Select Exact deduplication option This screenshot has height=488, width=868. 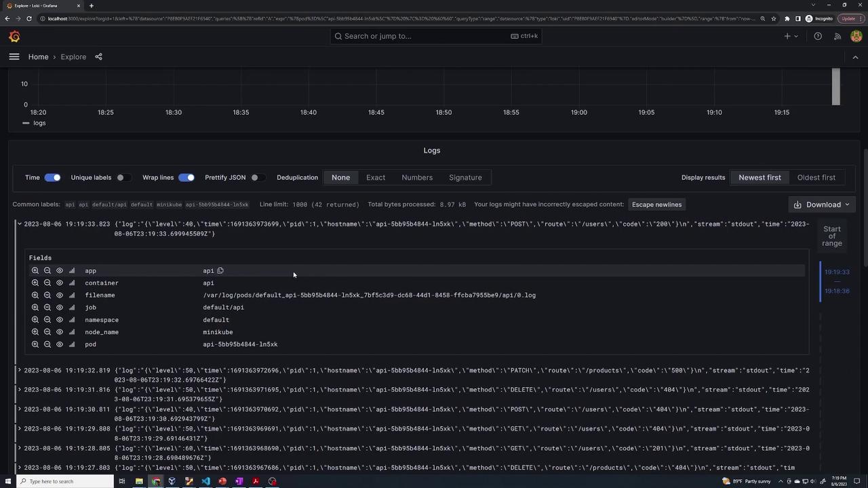375,178
